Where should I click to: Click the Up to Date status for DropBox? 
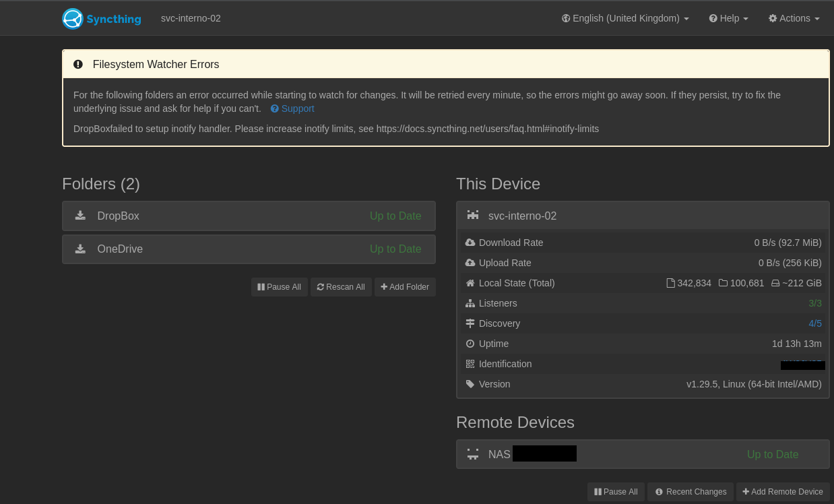(x=395, y=216)
